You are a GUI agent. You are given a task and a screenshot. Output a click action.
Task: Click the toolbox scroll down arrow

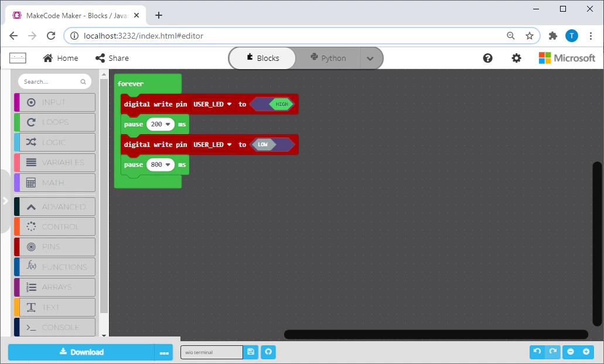[104, 335]
